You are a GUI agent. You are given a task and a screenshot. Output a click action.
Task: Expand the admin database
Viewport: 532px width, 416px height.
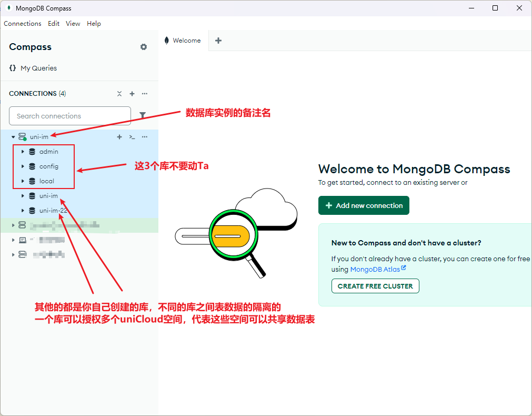click(23, 152)
